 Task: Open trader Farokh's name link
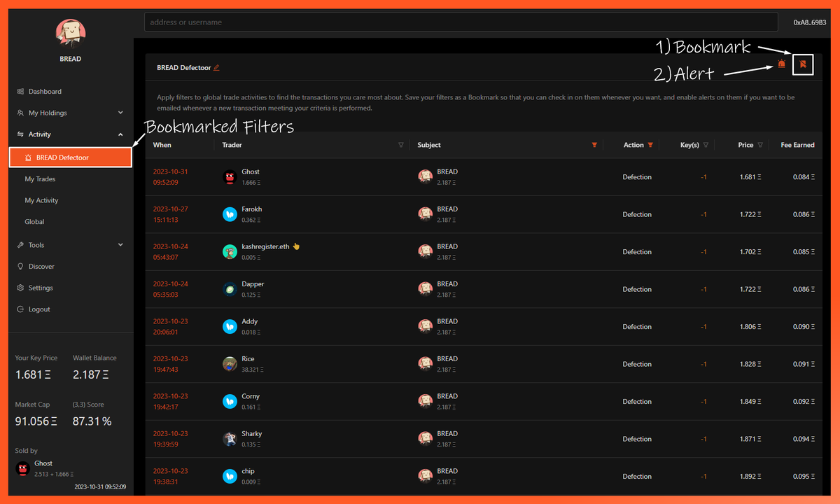click(x=252, y=209)
